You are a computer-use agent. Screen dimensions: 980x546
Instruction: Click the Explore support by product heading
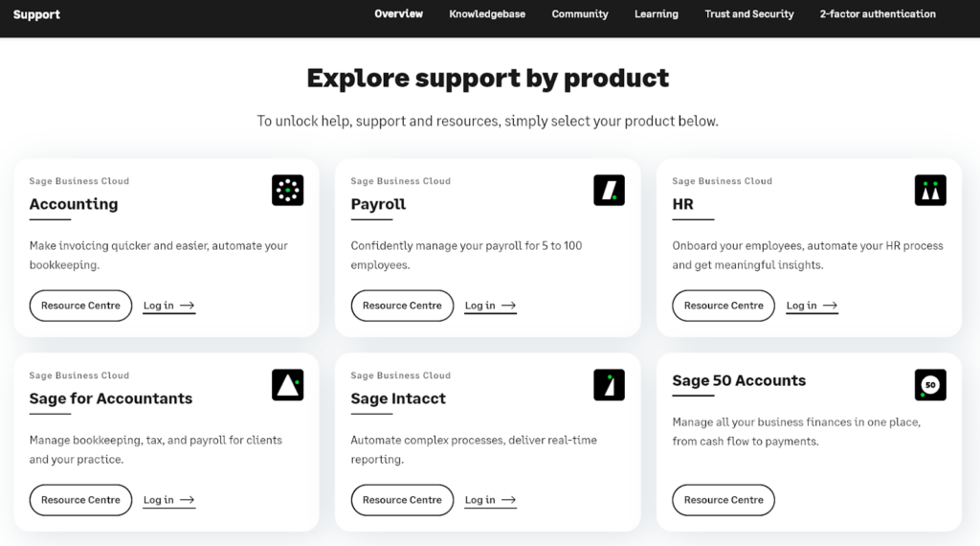[x=487, y=79]
